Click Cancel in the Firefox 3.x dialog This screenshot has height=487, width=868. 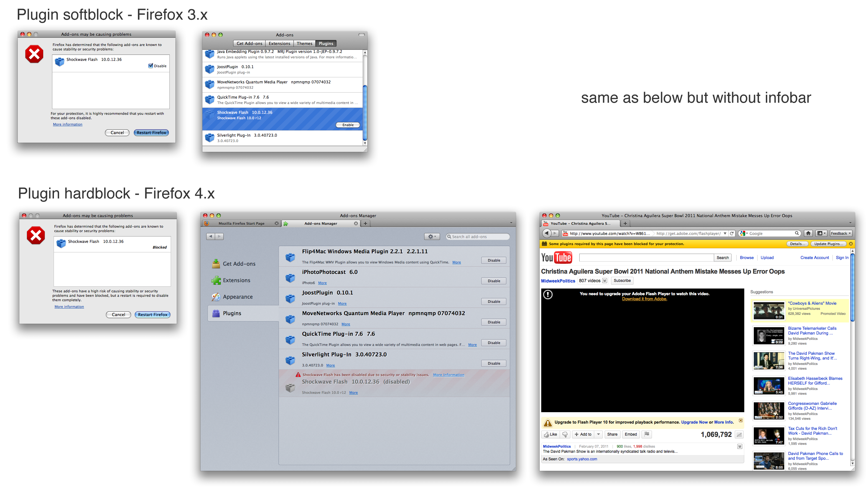tap(117, 132)
